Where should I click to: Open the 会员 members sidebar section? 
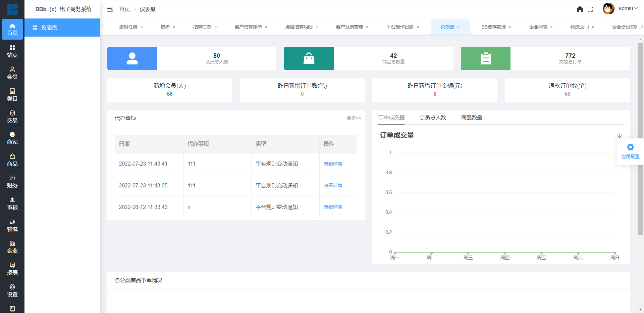point(12,73)
